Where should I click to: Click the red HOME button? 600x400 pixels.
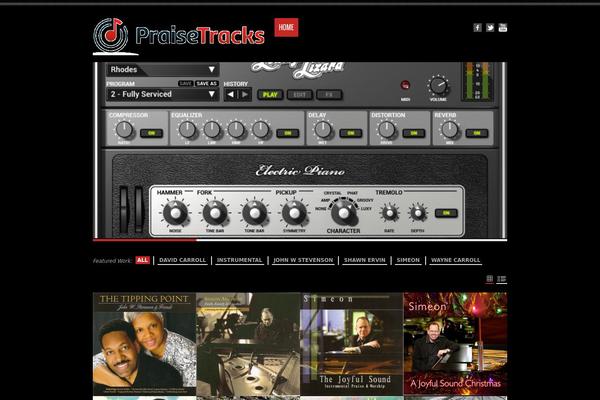tap(286, 27)
